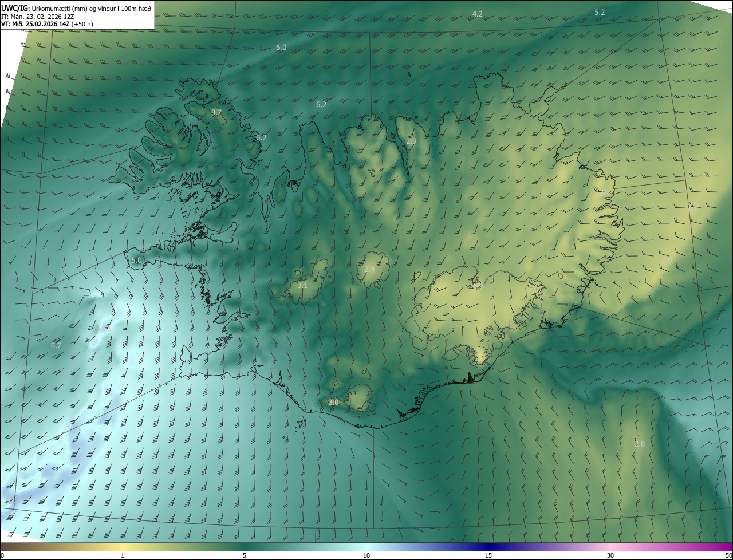Click the 5.2 value on the map
Image resolution: width=733 pixels, height=560 pixels.
click(600, 12)
